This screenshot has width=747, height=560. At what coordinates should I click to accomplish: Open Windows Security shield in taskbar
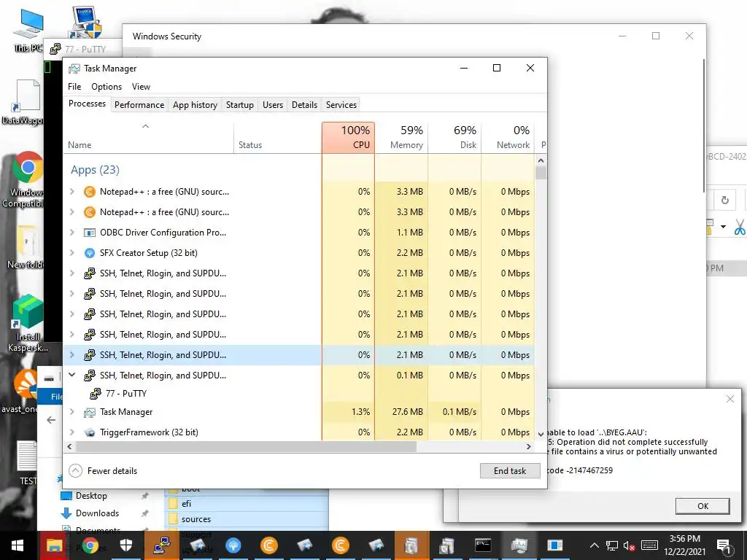[125, 545]
